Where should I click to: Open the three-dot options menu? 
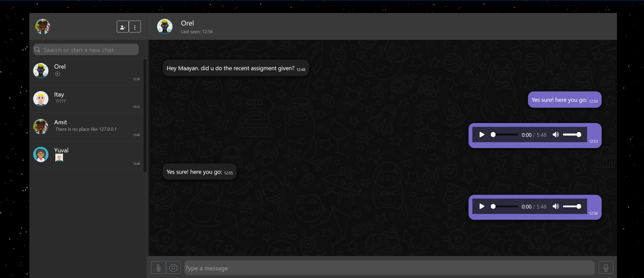click(135, 27)
